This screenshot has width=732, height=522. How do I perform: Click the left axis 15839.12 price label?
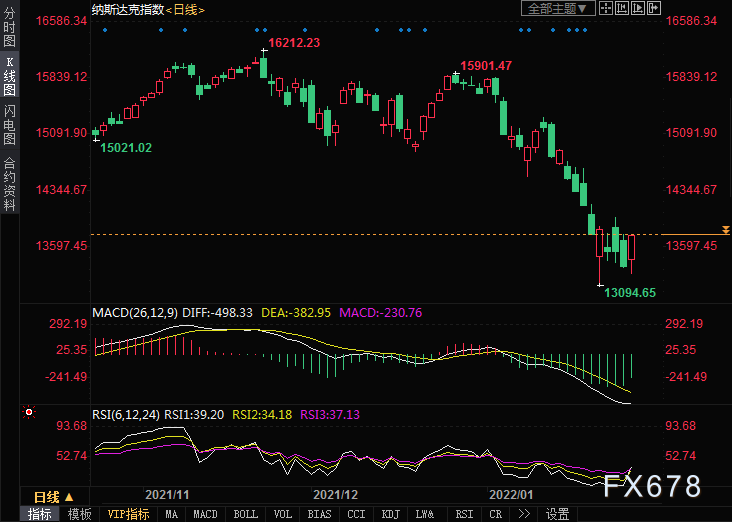click(x=62, y=77)
